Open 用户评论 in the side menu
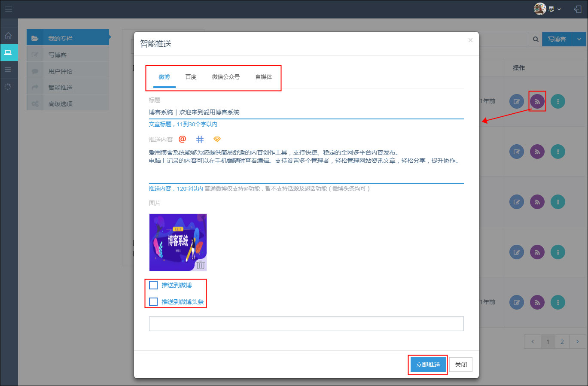The width and height of the screenshot is (588, 386). [x=68, y=71]
